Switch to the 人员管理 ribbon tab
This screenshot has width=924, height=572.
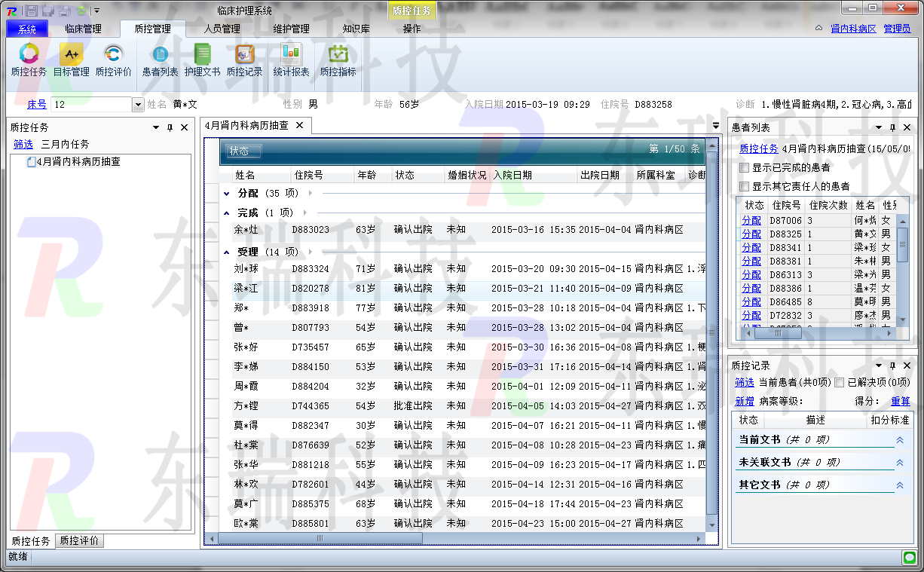tap(222, 29)
